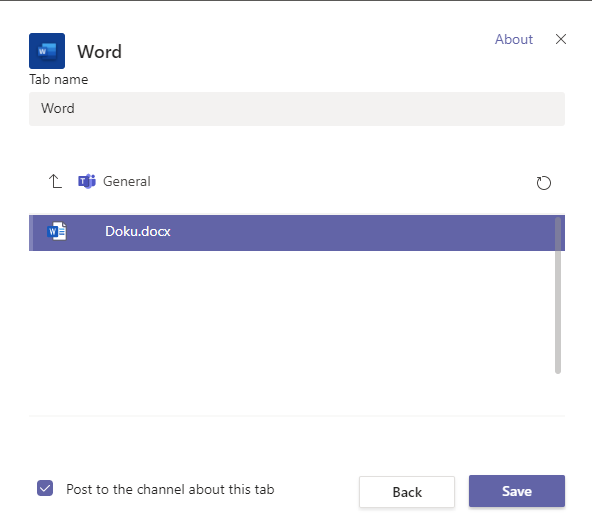Focus the Tab name input field
Viewport: 592px width, 529px height.
[x=297, y=109]
